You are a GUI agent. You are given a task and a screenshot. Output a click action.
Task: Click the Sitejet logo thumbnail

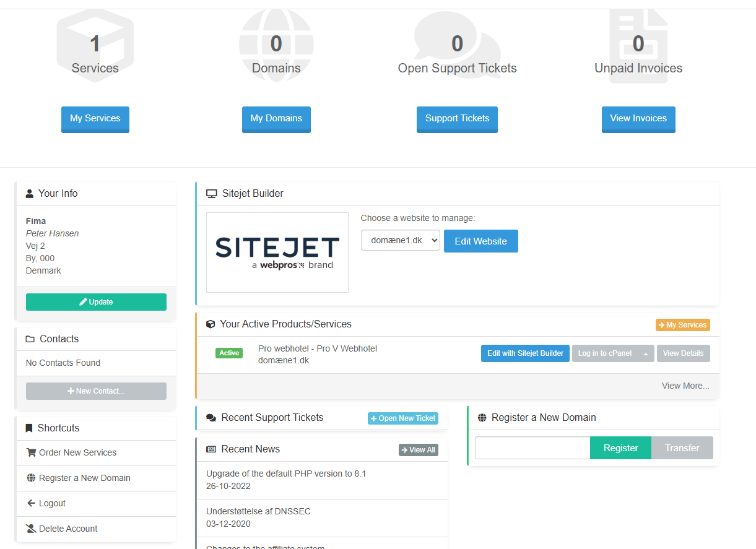[x=277, y=253]
